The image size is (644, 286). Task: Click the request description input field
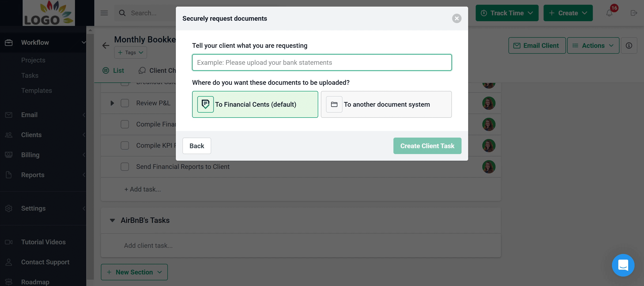322,62
